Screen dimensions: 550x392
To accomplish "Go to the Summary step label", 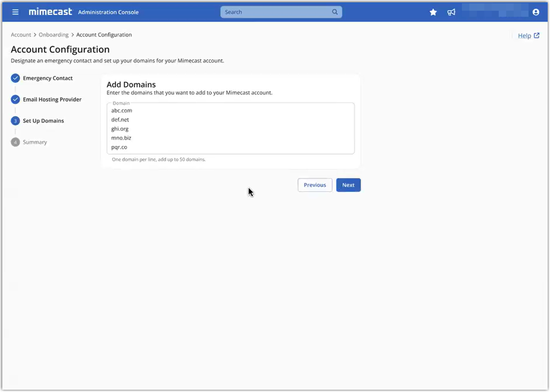I will tap(35, 142).
